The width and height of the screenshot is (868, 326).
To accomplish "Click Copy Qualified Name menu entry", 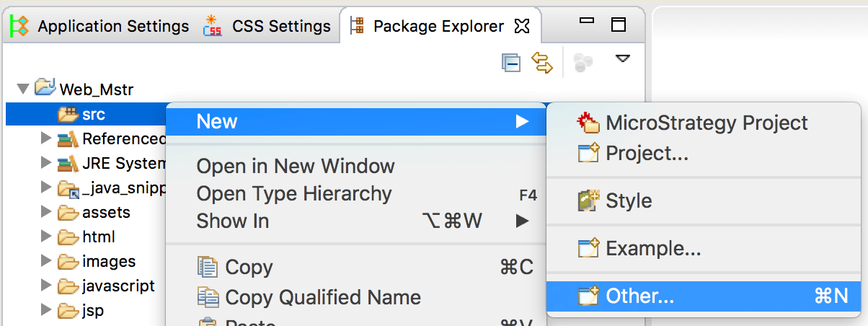I will click(323, 296).
